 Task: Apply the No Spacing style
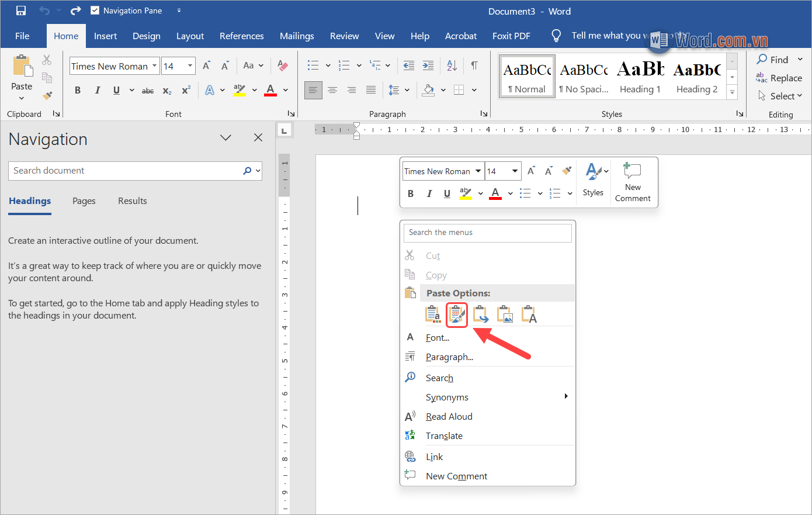584,76
